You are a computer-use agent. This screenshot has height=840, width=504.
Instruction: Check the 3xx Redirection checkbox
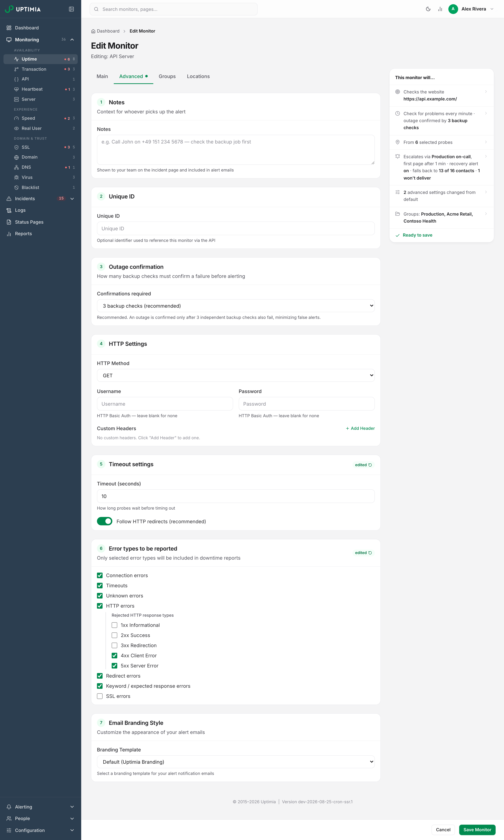(x=114, y=645)
